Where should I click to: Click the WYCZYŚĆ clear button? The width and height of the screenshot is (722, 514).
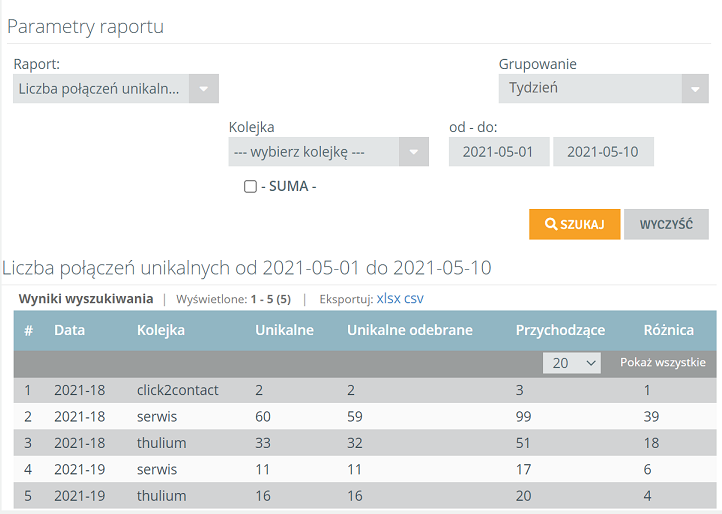click(x=666, y=224)
